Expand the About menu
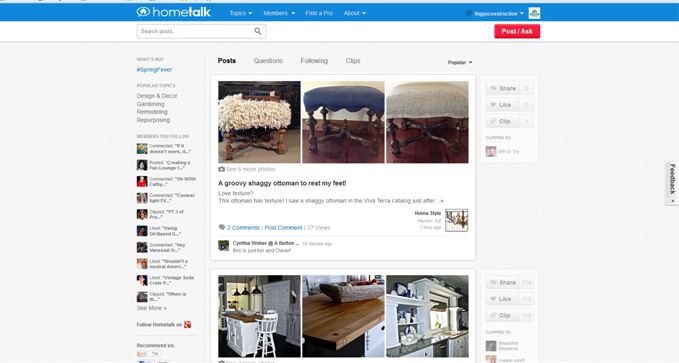The image size is (679, 363). (355, 13)
